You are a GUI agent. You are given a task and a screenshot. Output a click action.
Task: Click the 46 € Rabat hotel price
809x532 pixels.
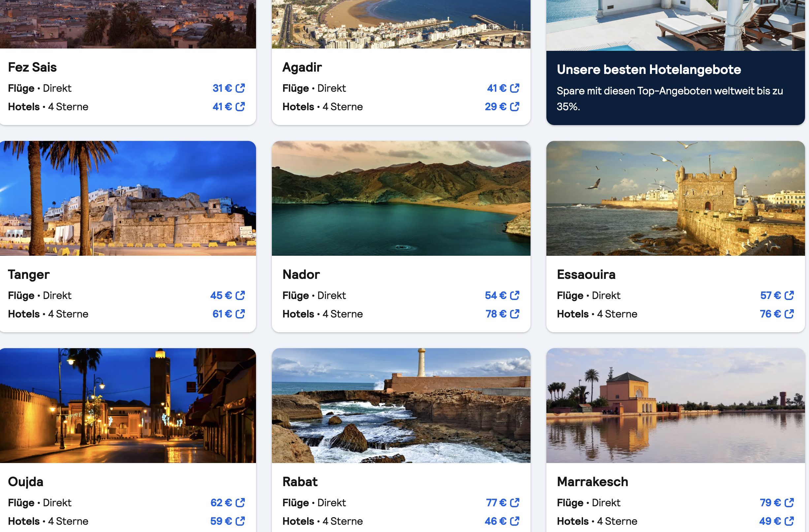(496, 520)
